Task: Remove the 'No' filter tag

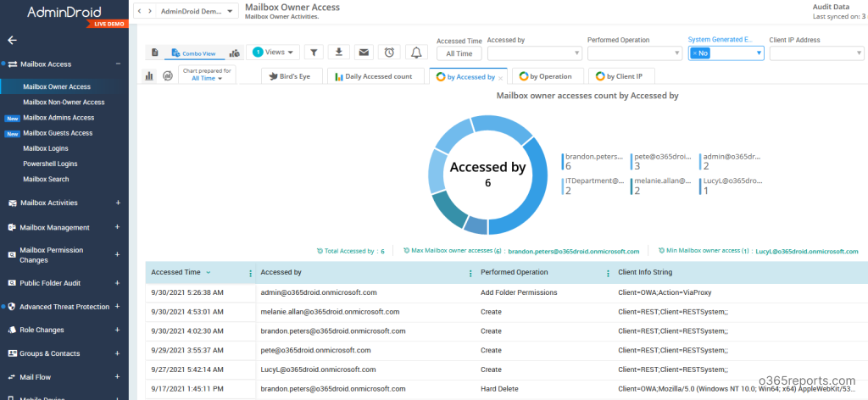Action: coord(695,53)
